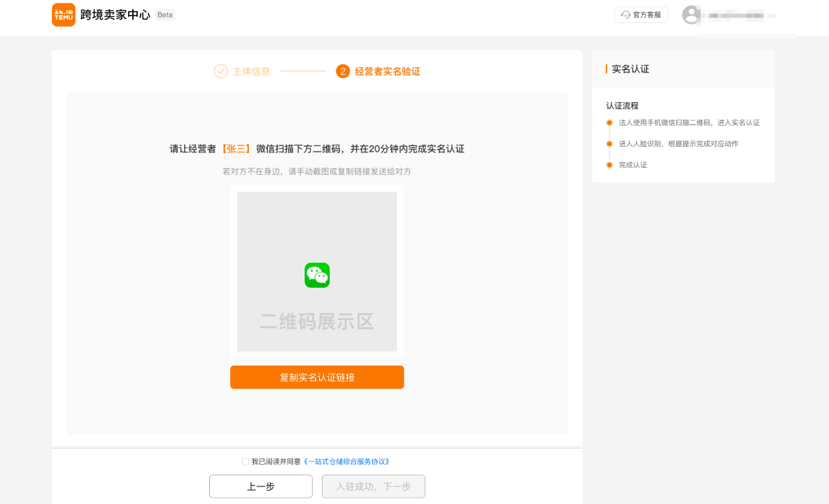829x504 pixels.
Task: Click orange dot beside 进入人脸识别
Action: coord(609,144)
